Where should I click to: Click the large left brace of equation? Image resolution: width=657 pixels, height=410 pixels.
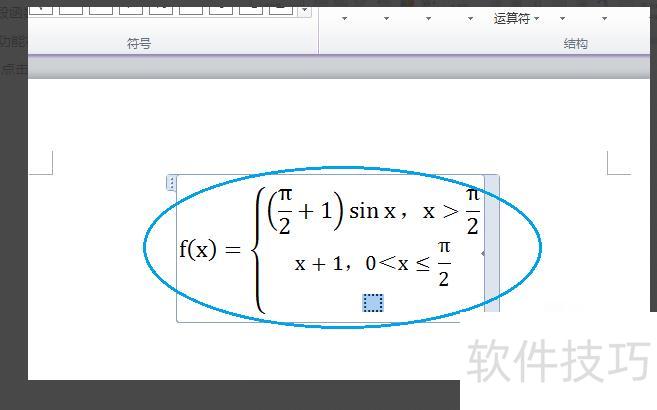tap(258, 250)
